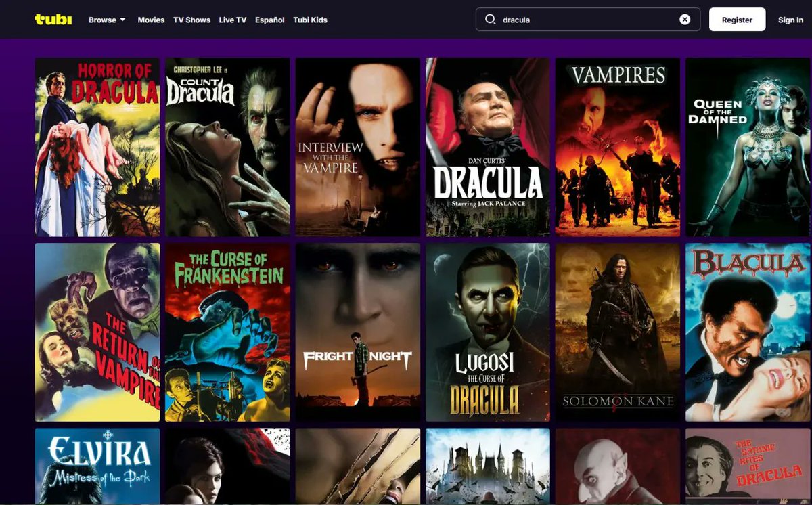Select the Blacula movie poster

click(747, 332)
